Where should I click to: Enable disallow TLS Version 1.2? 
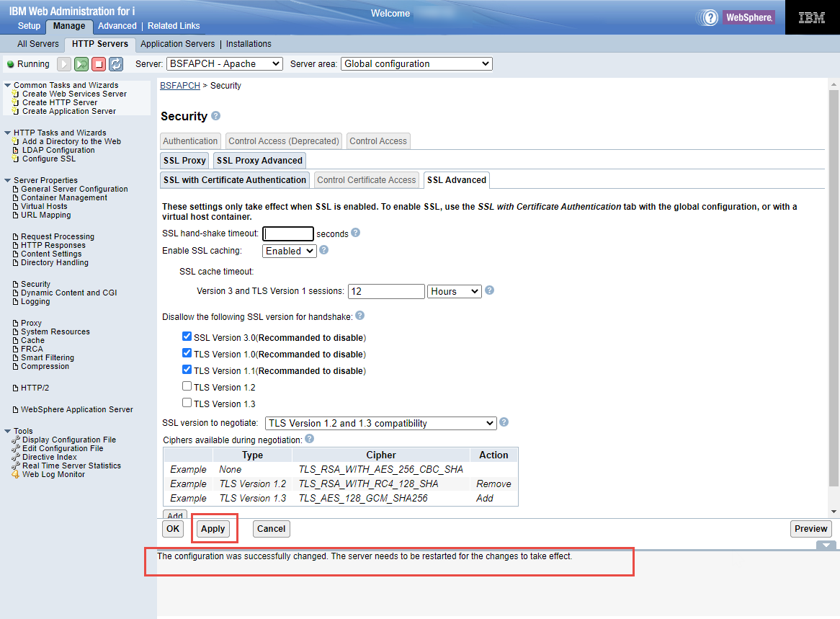[x=187, y=386]
